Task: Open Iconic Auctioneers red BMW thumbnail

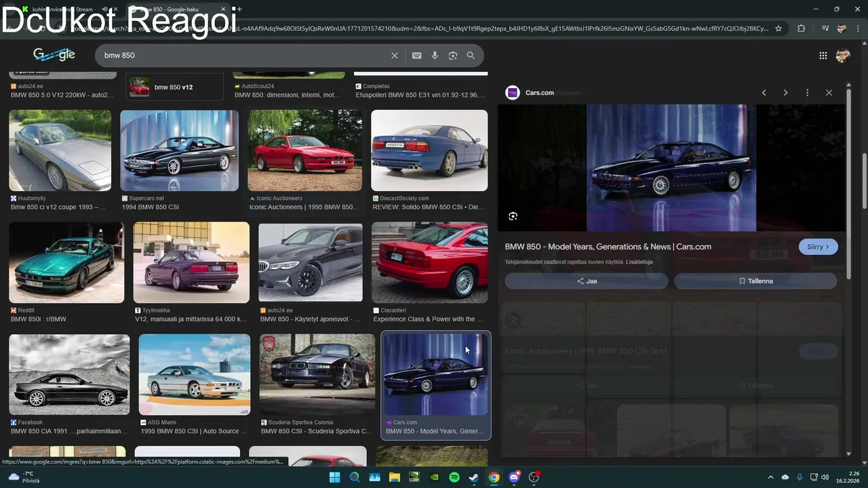Action: point(304,150)
